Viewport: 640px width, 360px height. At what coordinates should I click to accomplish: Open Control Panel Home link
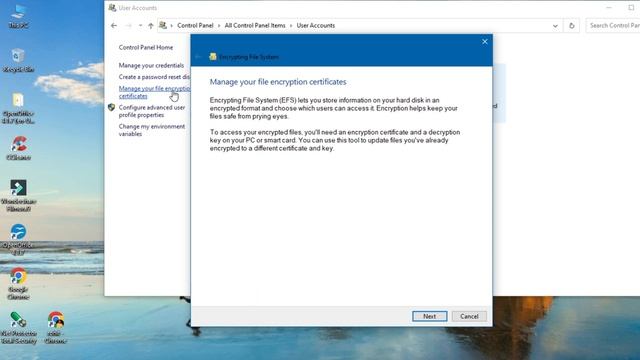(146, 47)
